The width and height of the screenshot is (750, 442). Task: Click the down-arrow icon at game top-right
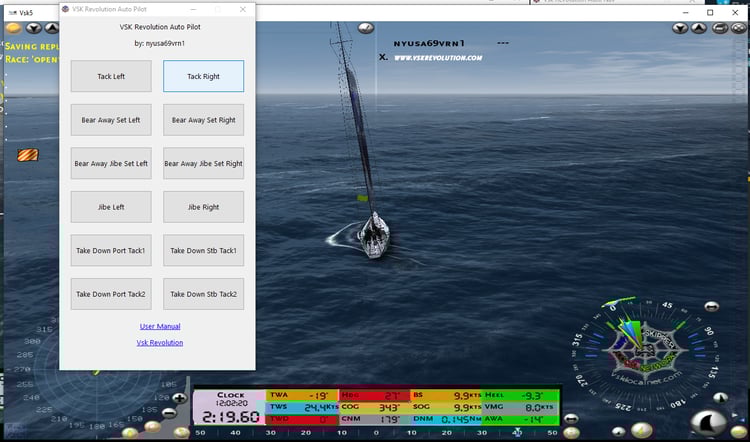click(x=680, y=28)
